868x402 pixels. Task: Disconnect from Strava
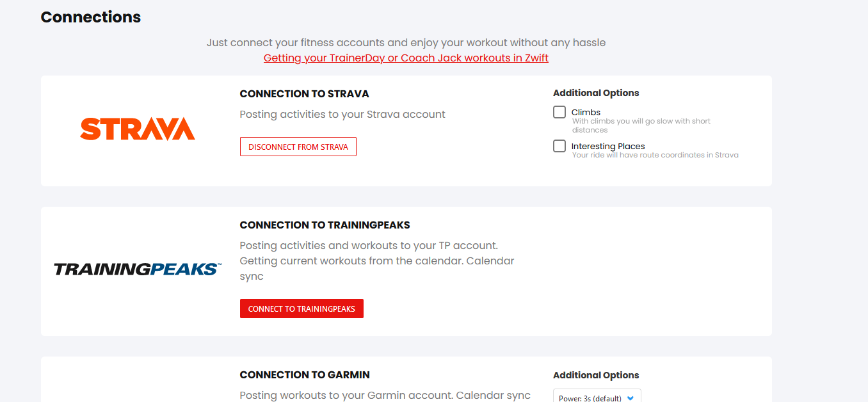click(x=298, y=147)
